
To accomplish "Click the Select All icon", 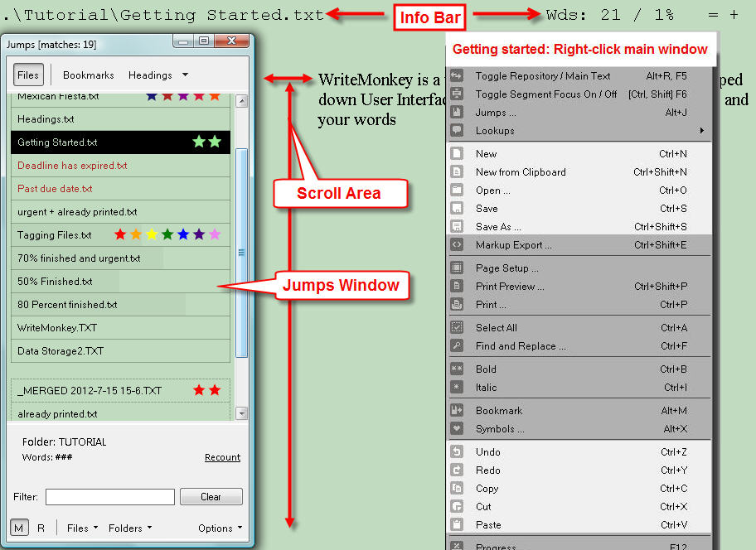I will coord(457,327).
